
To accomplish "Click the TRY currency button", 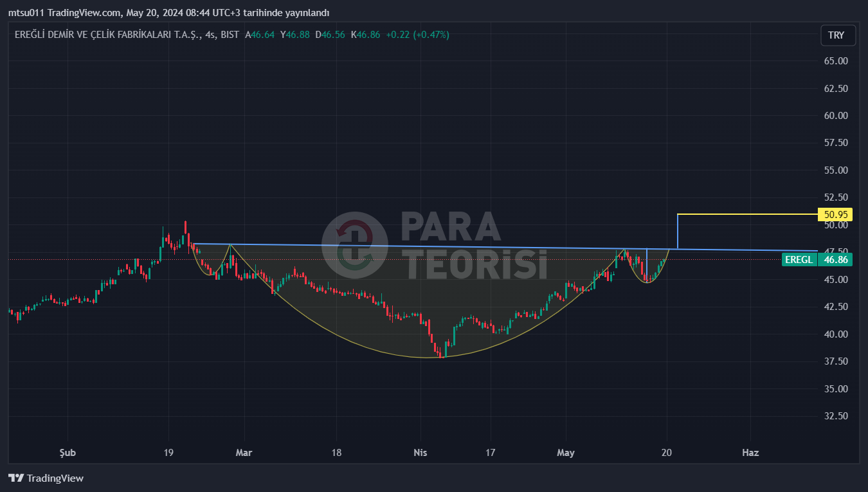I will pos(838,35).
